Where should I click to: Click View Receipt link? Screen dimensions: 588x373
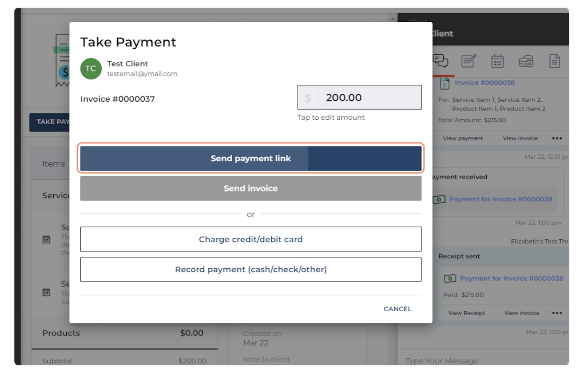[467, 313]
